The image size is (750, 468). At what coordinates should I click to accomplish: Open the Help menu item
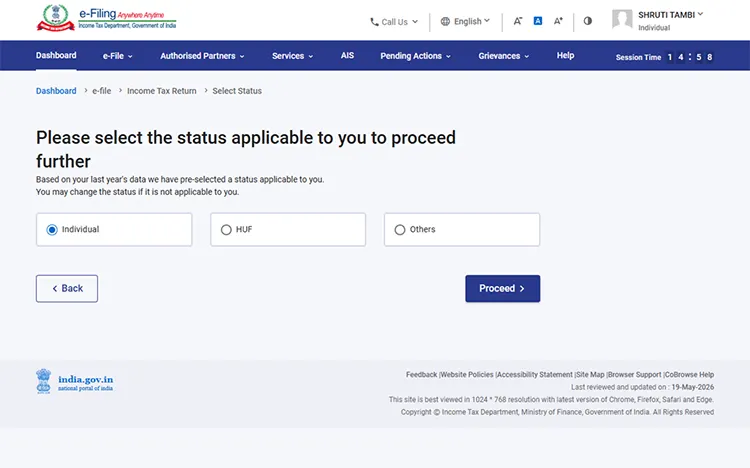565,56
